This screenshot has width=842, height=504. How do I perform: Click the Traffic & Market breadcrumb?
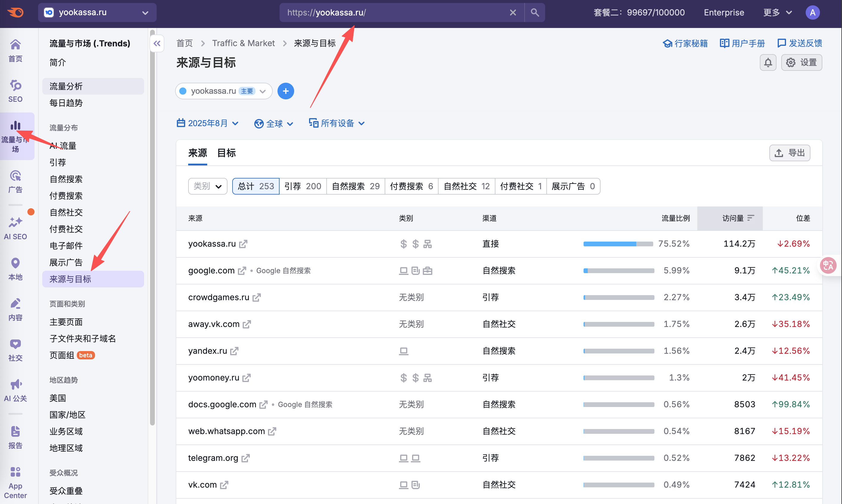(x=243, y=43)
